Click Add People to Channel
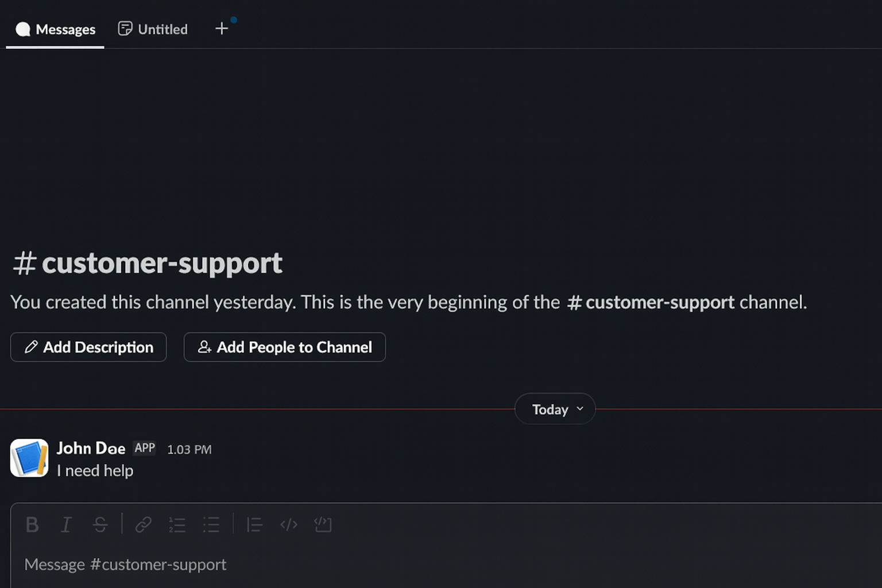 (285, 347)
